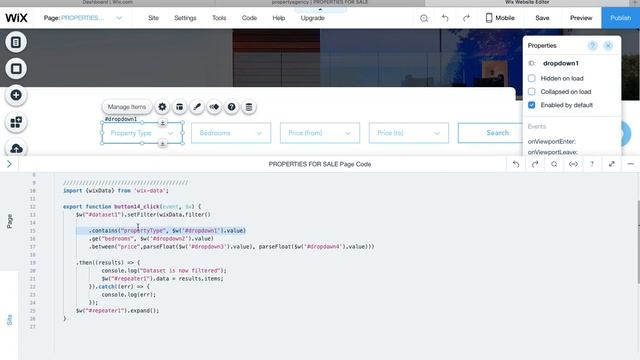This screenshot has height=360, width=640.
Task: Open the Code menu
Action: [x=249, y=18]
